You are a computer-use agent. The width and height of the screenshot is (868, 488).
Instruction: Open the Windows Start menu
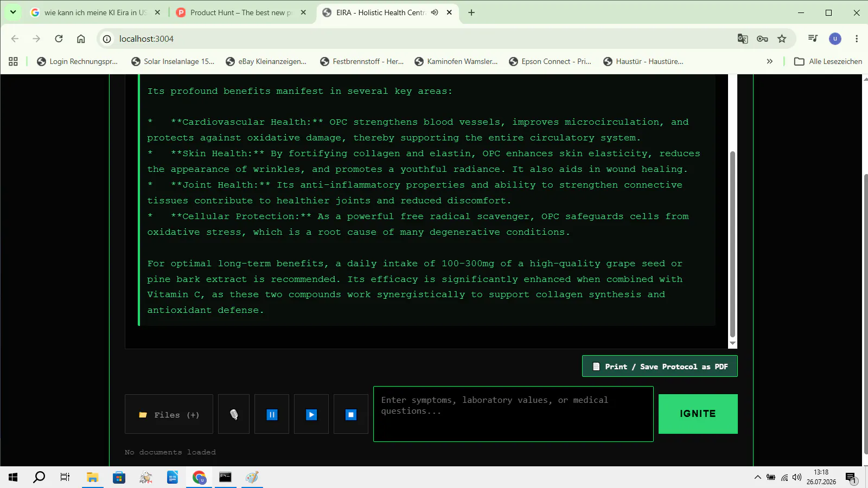13,477
